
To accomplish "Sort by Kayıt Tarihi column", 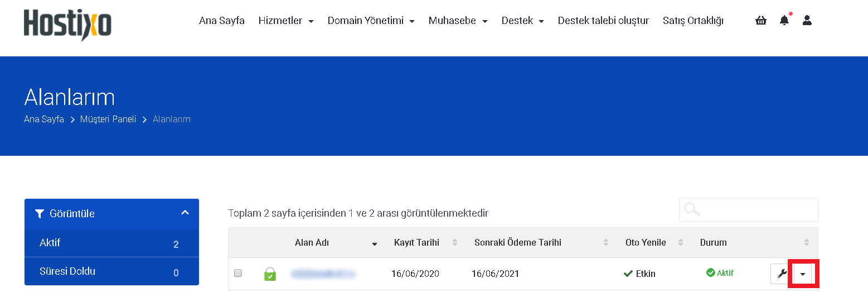I will 416,242.
